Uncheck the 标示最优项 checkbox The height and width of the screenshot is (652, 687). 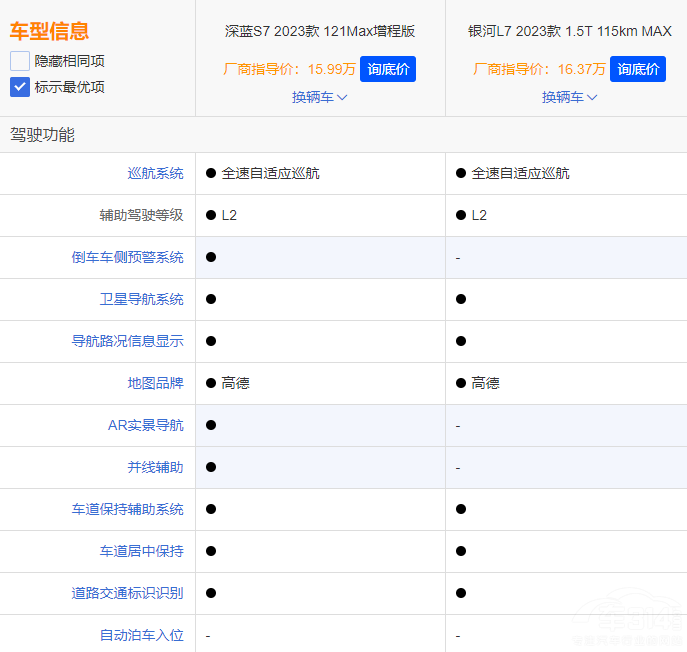click(x=20, y=87)
